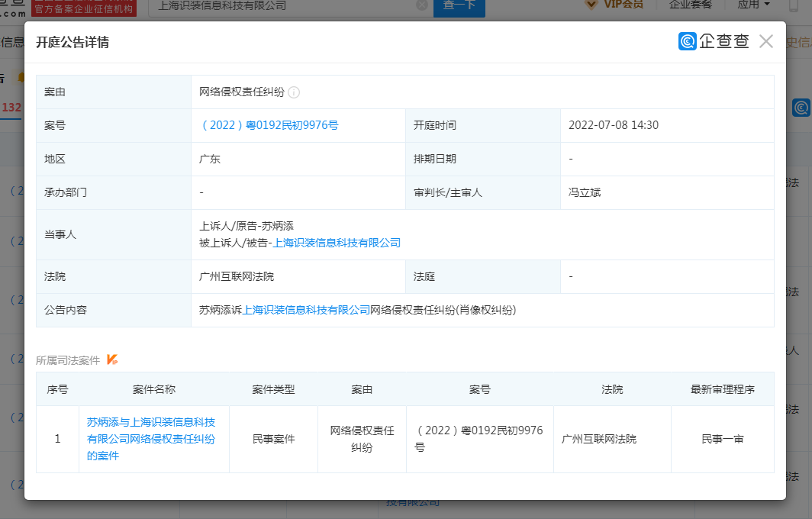Viewport: 812px width, 519px height.
Task: Click the 企查查 logo in dialog header
Action: 714,41
